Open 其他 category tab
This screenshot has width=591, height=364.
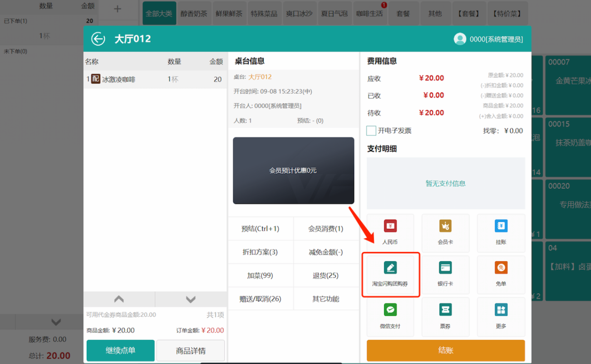tap(435, 14)
